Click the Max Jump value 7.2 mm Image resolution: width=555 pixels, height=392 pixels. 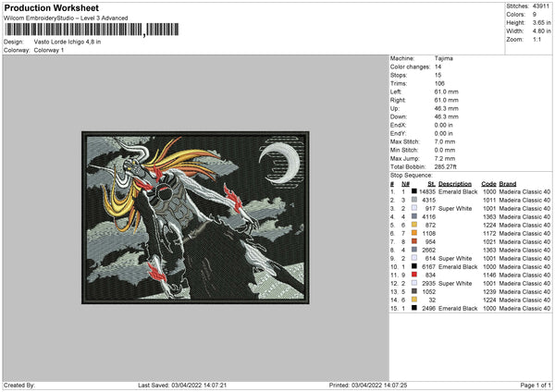point(445,158)
